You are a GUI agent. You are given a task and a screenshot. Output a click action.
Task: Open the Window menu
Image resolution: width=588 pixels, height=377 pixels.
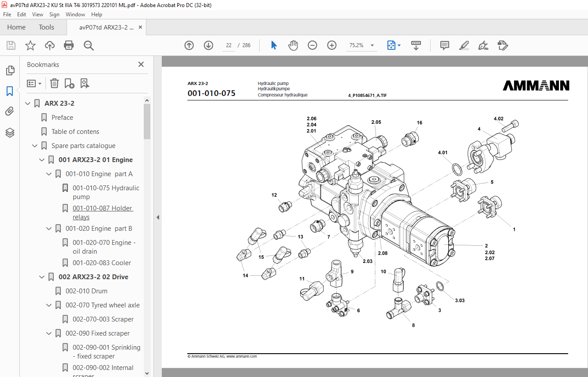[x=75, y=15]
